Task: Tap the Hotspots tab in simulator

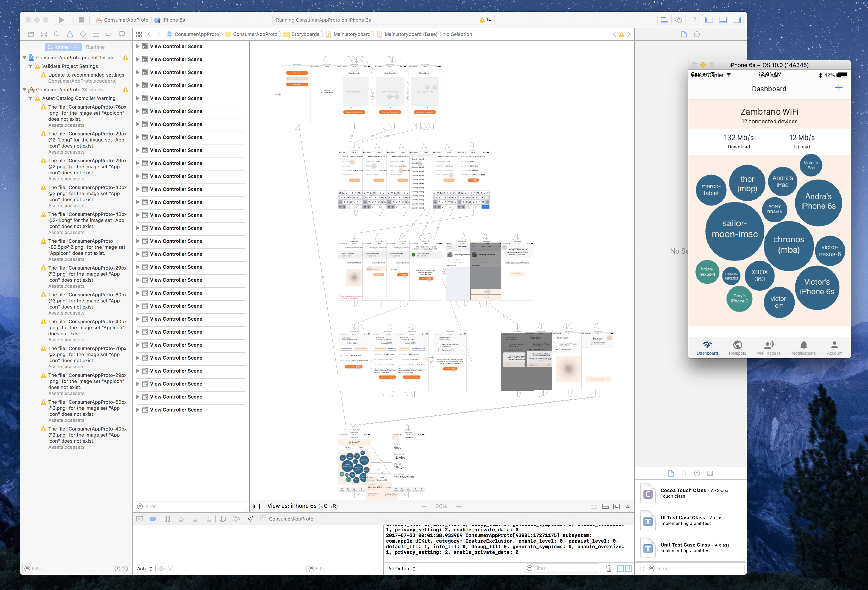Action: pos(737,348)
